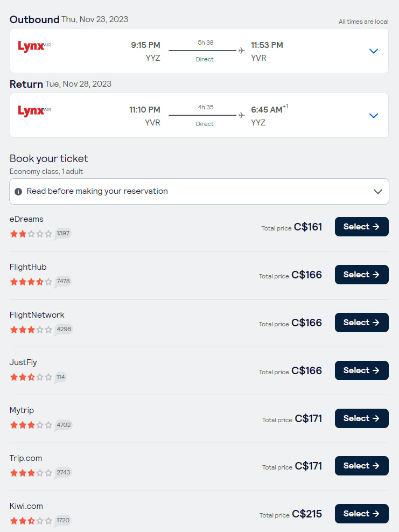Screen dimensions: 399x532
Task: Click the 4702 review count badge for Mytrip
Action: tap(63, 425)
